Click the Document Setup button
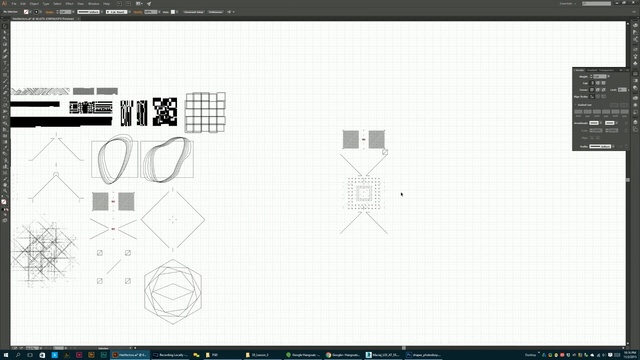The width and height of the screenshot is (640, 360). pyautogui.click(x=193, y=12)
